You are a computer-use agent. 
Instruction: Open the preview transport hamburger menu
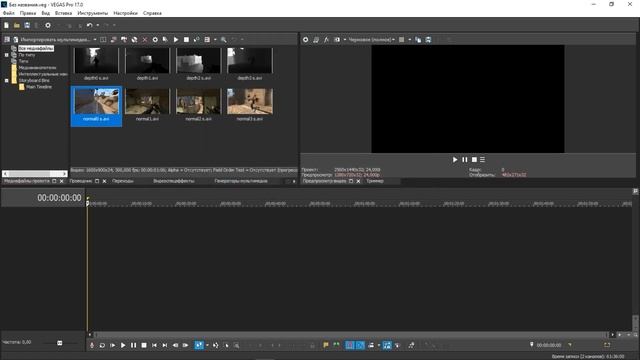point(482,160)
